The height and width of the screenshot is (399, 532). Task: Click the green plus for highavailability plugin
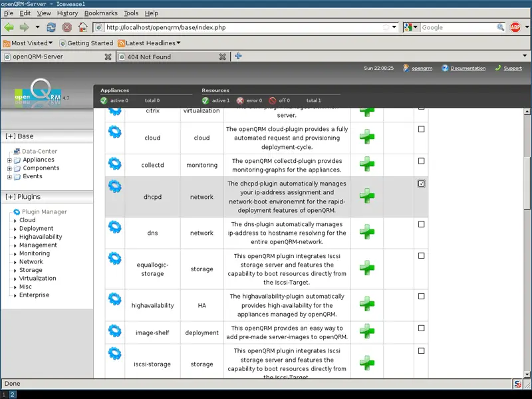366,305
